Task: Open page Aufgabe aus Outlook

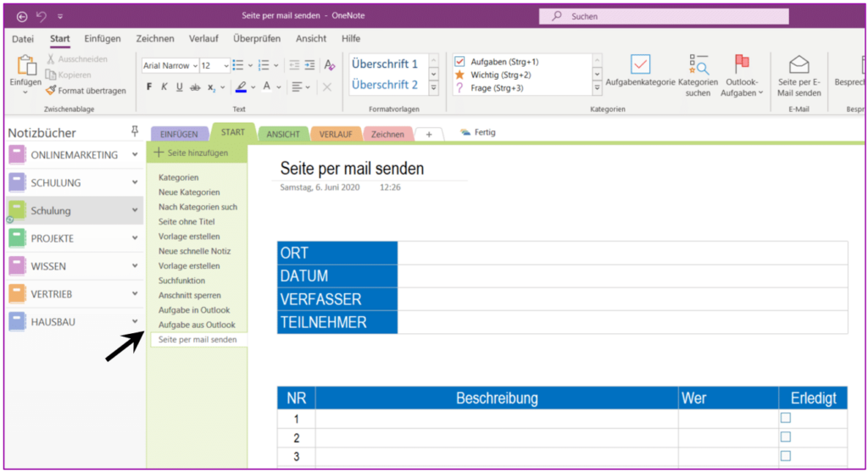Action: point(197,325)
